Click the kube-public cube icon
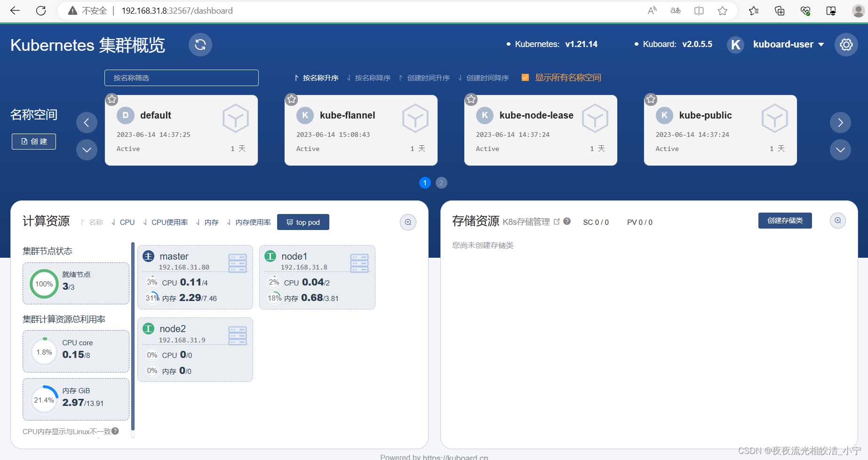The height and width of the screenshot is (460, 868). pos(774,119)
